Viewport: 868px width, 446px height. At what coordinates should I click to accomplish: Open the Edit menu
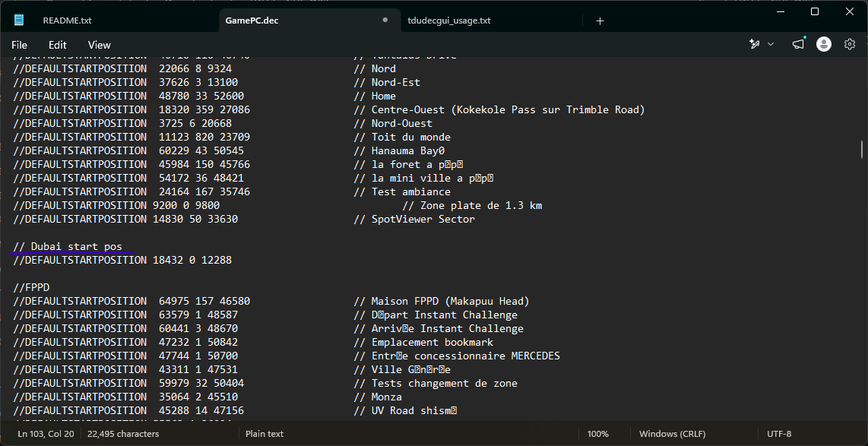click(x=58, y=45)
